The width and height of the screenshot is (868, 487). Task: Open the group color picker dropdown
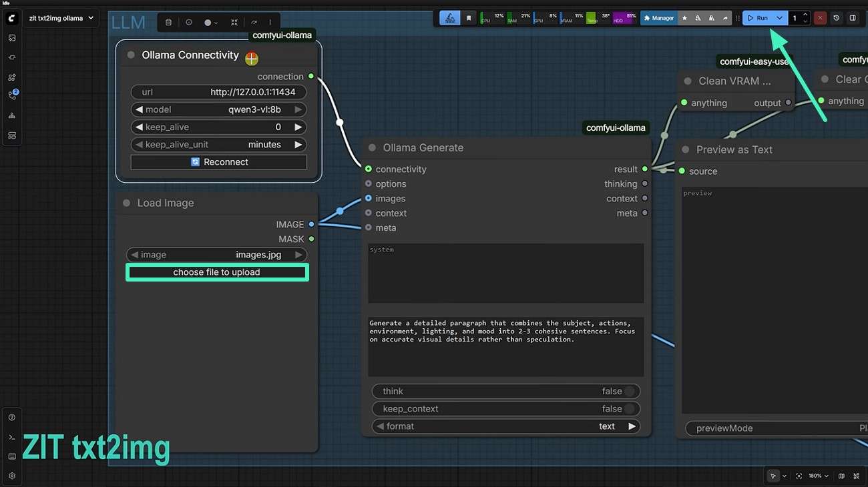click(210, 22)
